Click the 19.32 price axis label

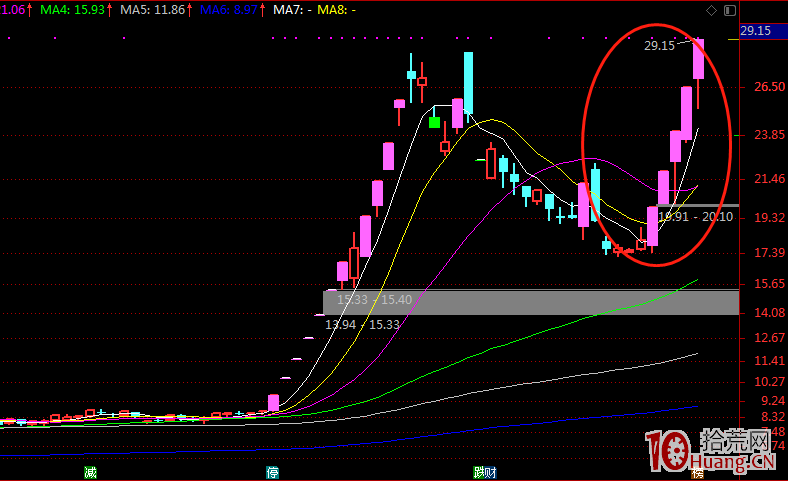[769, 218]
